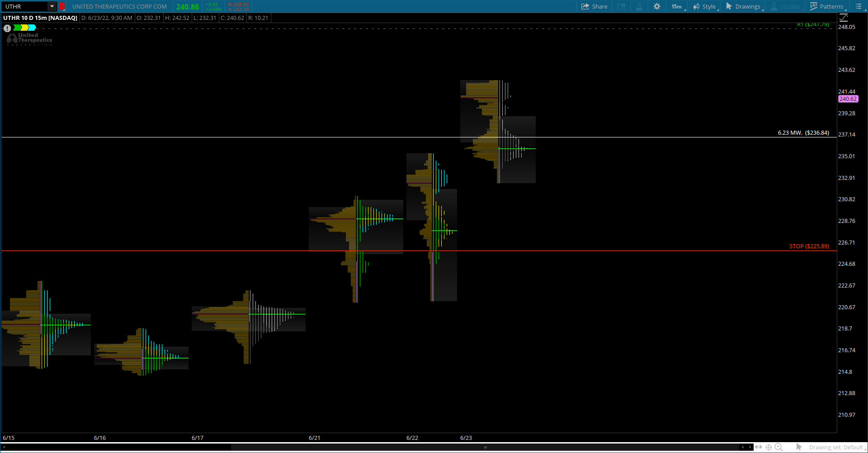Click the 6/16 date label on time axis
This screenshot has width=868, height=453.
coord(100,438)
